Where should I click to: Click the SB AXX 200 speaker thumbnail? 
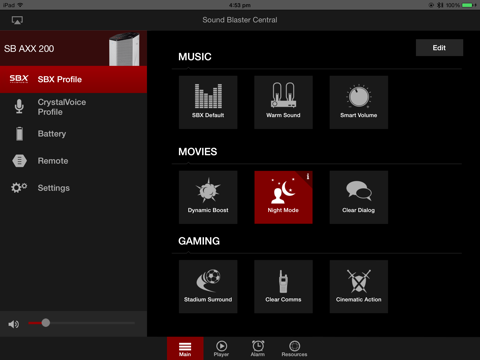point(124,49)
